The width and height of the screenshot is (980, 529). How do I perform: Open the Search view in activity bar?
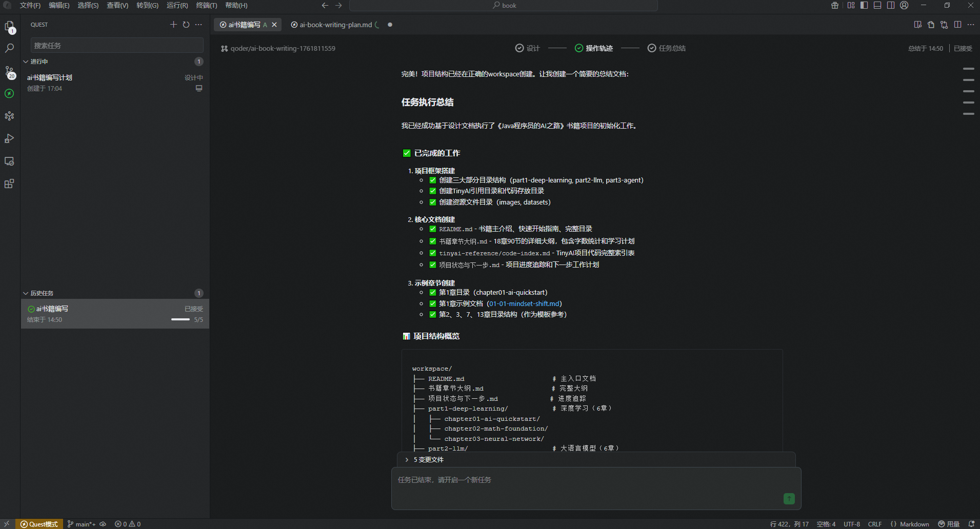click(9, 48)
